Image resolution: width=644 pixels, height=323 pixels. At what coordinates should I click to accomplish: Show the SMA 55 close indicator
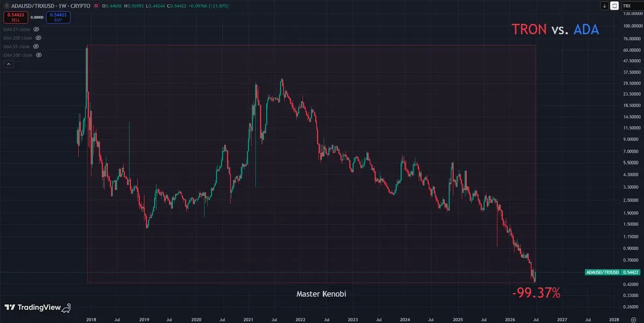tap(36, 46)
